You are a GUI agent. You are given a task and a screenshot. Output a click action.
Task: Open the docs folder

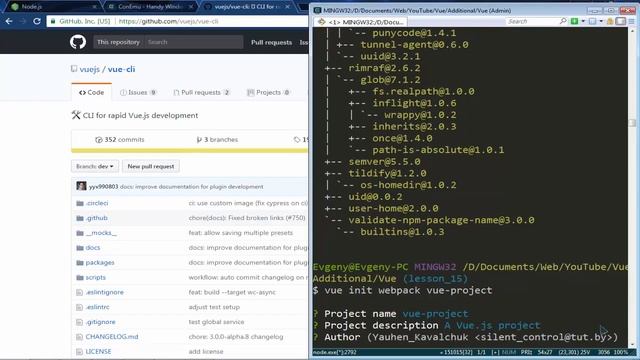(93, 248)
